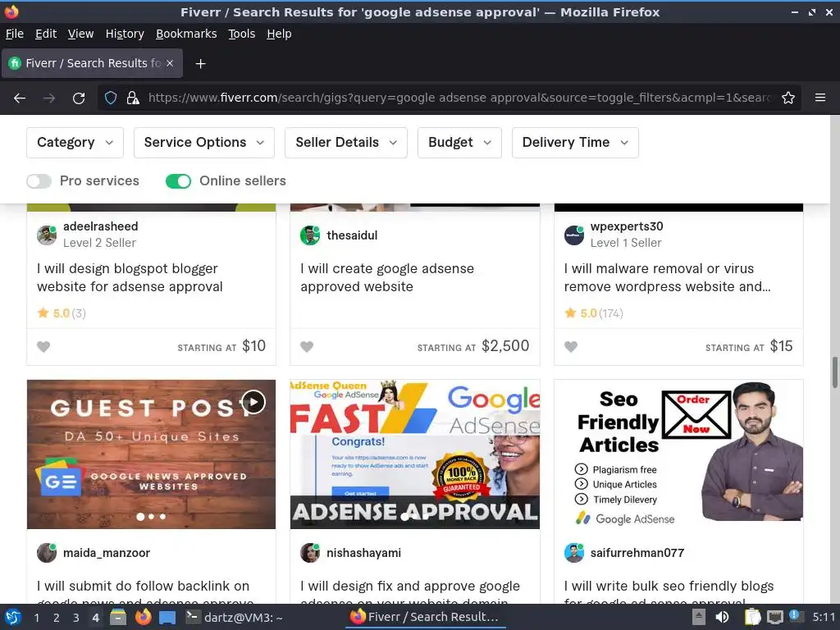
Task: Open clipboard manager tray icon
Action: coord(753,617)
